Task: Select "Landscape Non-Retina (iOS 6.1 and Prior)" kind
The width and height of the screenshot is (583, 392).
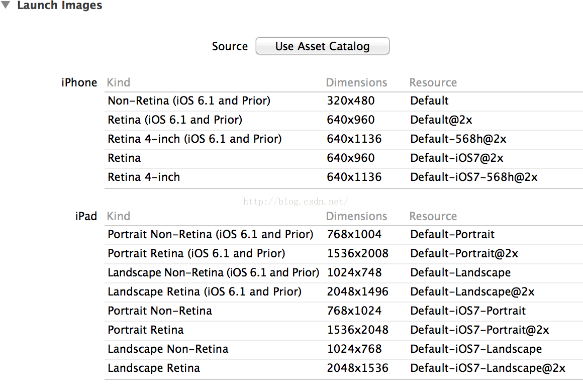Action: [x=214, y=272]
